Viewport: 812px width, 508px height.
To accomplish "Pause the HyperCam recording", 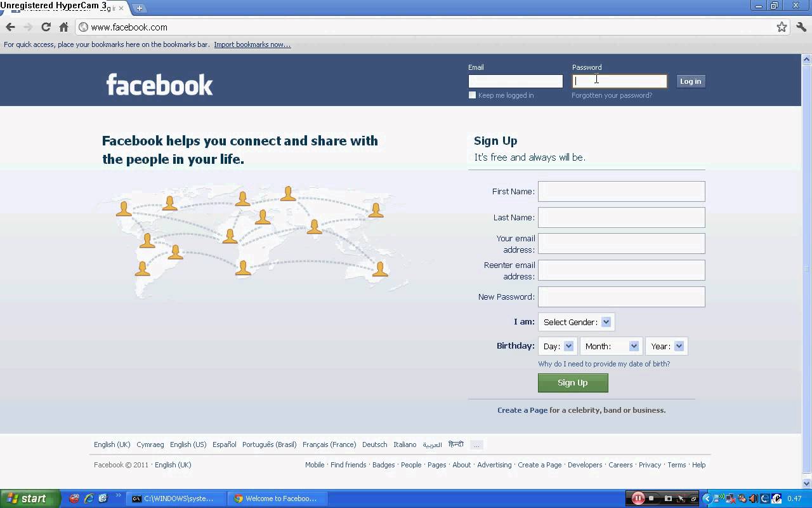I will pyautogui.click(x=638, y=498).
